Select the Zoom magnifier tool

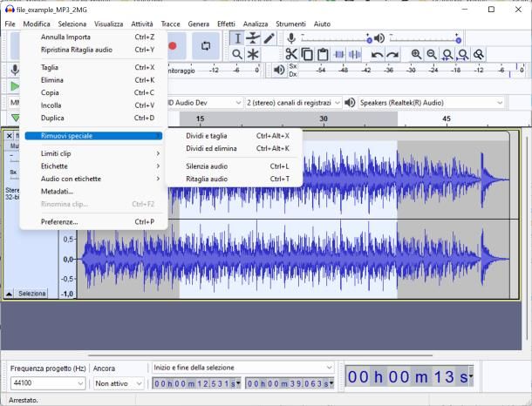click(x=237, y=54)
